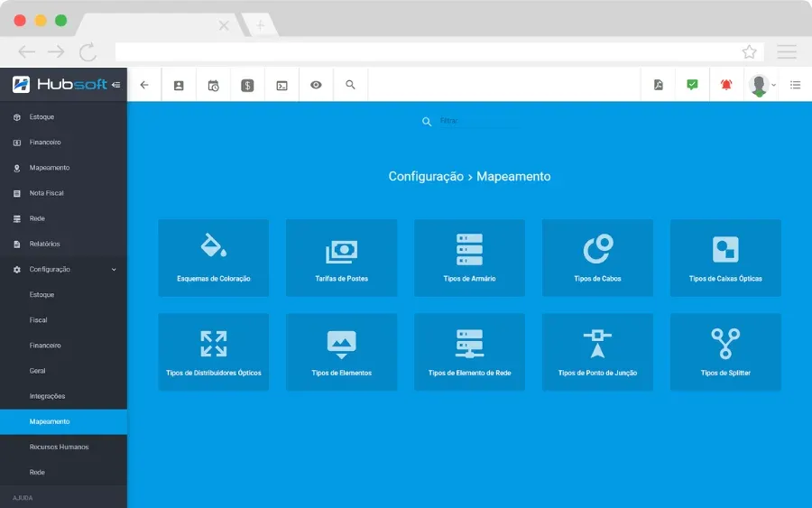Open the Tipos de Elemento de Rede tile

(470, 352)
